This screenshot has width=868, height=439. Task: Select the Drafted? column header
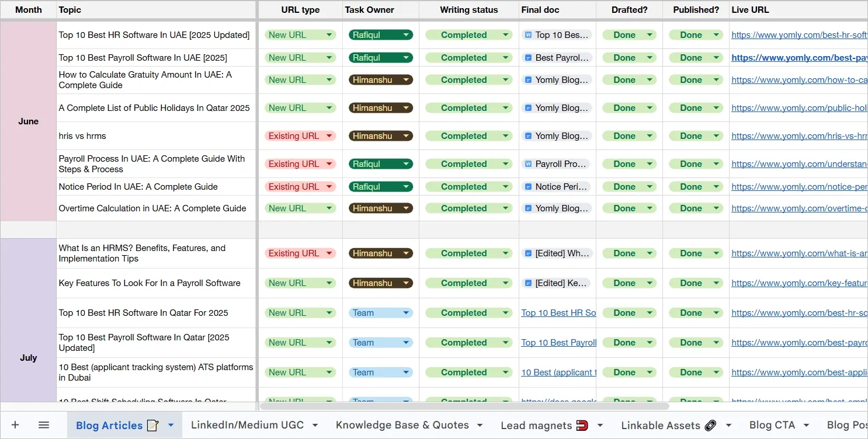tap(630, 10)
